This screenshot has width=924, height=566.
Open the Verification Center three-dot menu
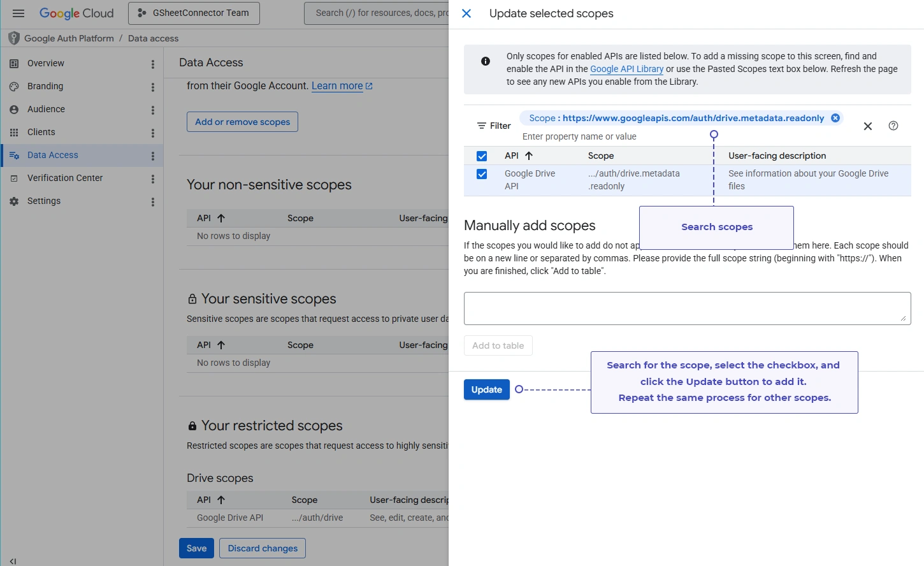click(x=153, y=179)
